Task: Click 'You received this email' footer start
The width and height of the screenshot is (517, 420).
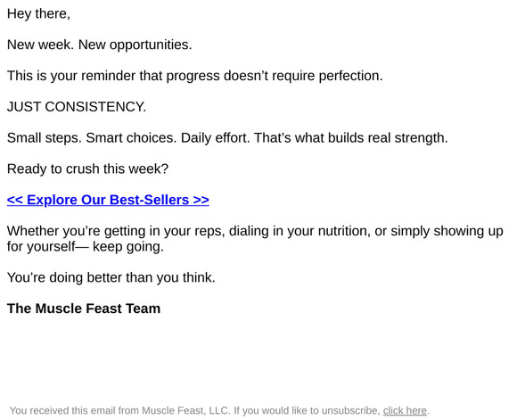Action: click(62, 410)
